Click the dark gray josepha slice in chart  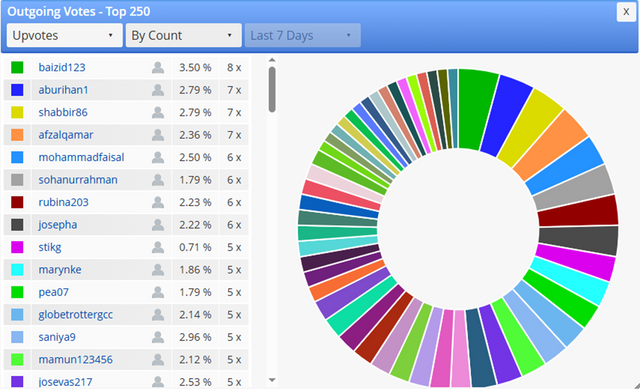[x=578, y=240]
